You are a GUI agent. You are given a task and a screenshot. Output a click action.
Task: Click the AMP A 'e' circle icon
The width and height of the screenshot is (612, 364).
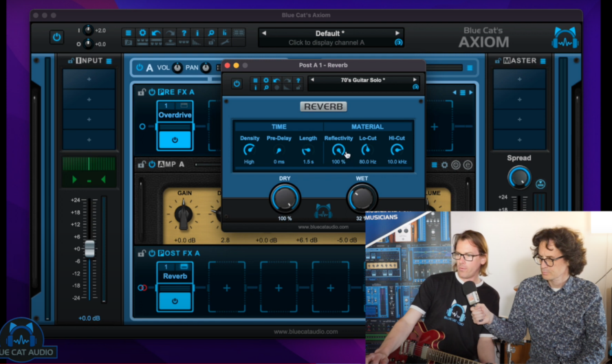click(x=468, y=166)
